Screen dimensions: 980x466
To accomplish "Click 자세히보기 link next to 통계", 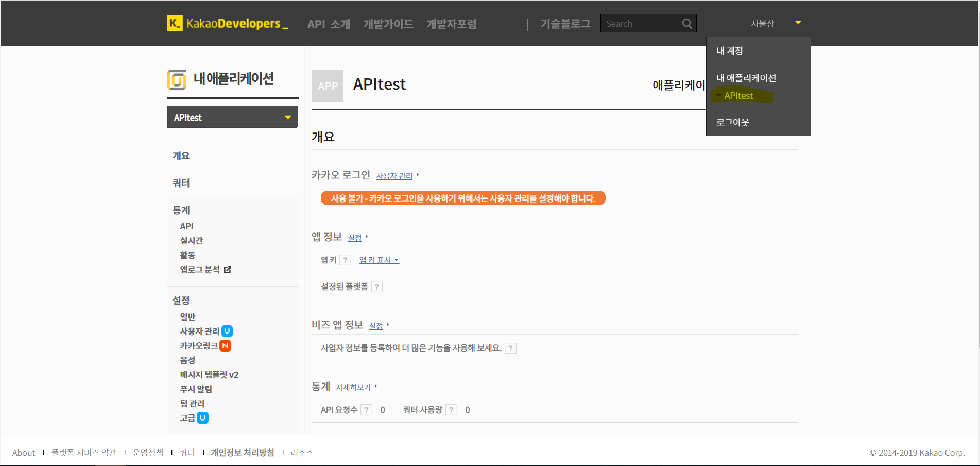I will pos(353,387).
